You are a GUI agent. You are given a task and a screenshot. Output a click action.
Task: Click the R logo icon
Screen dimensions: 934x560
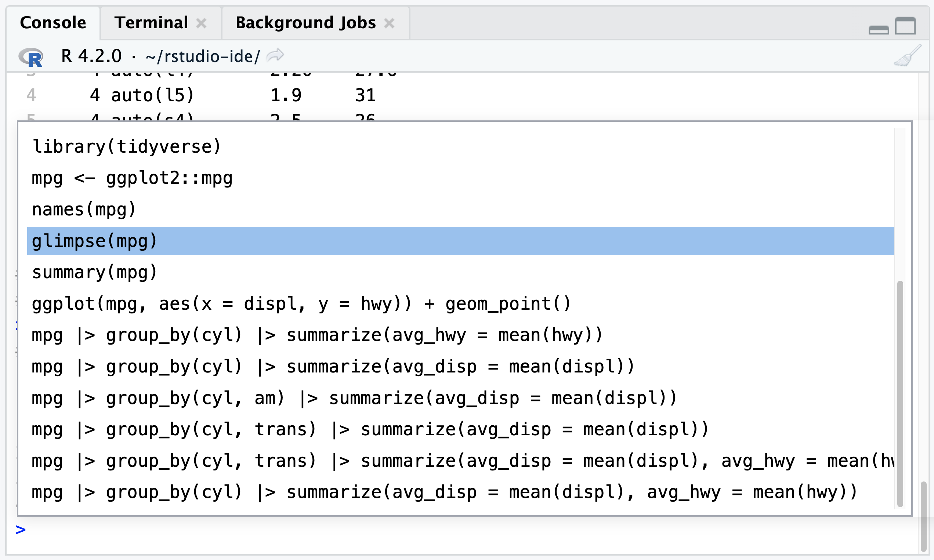tap(31, 57)
